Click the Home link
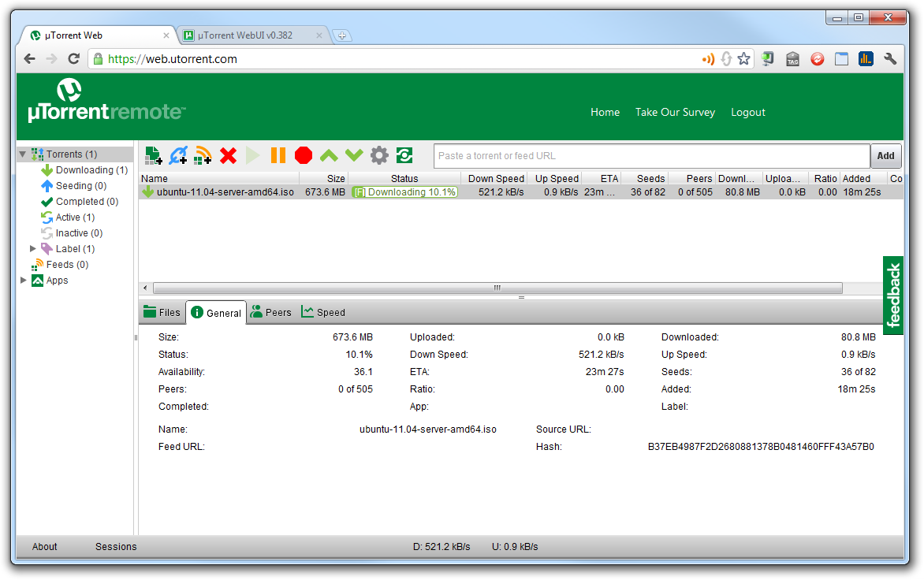Screen dimensions: 924x580 (x=605, y=113)
